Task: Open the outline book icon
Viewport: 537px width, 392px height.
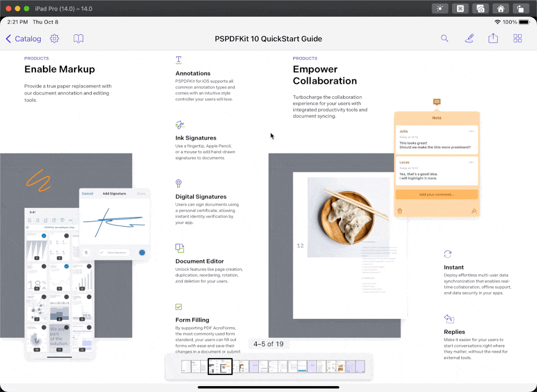Action: point(78,39)
